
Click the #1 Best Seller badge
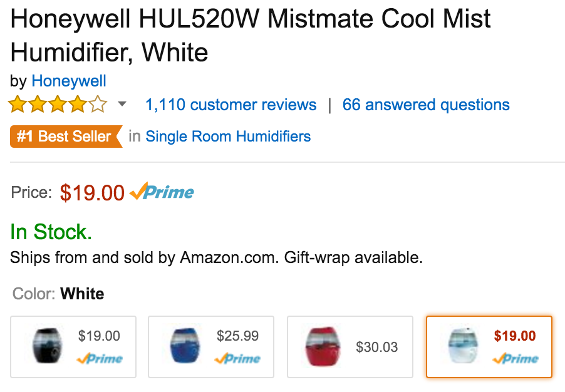click(65, 137)
